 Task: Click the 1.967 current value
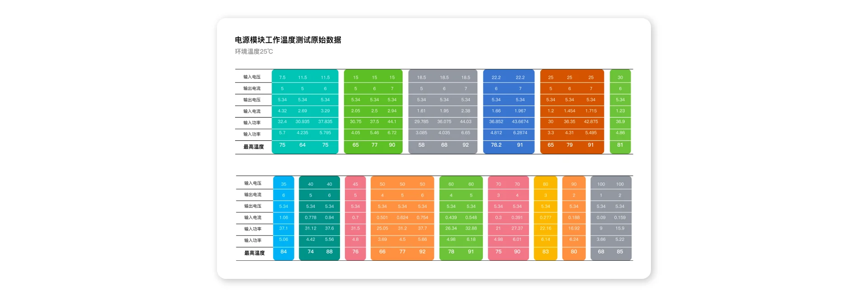(520, 111)
